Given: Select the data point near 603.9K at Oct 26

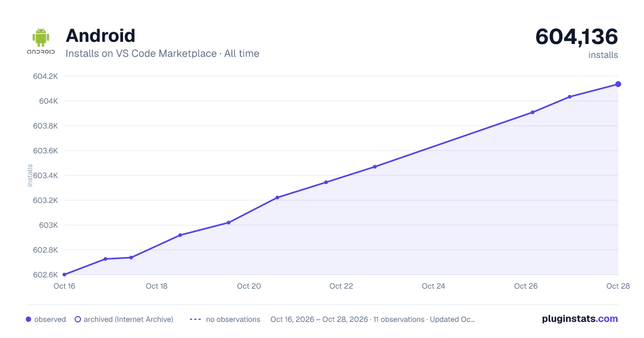Looking at the screenshot, I should coord(532,112).
